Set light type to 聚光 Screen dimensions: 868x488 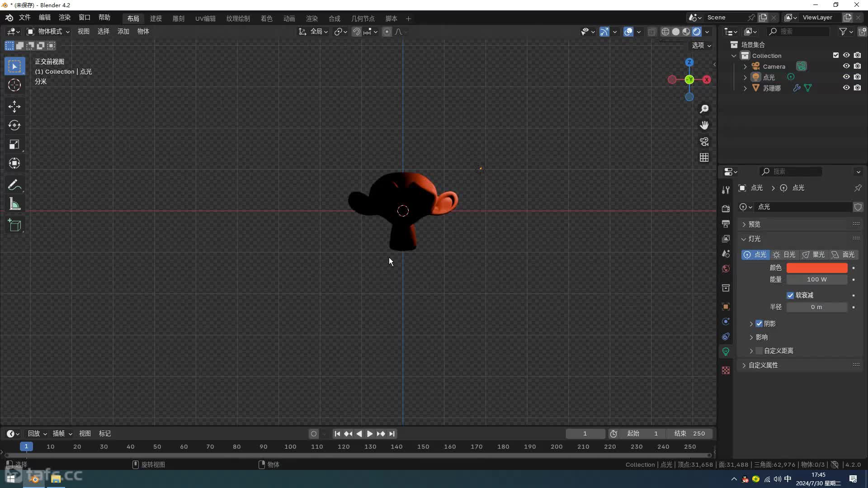(x=813, y=255)
